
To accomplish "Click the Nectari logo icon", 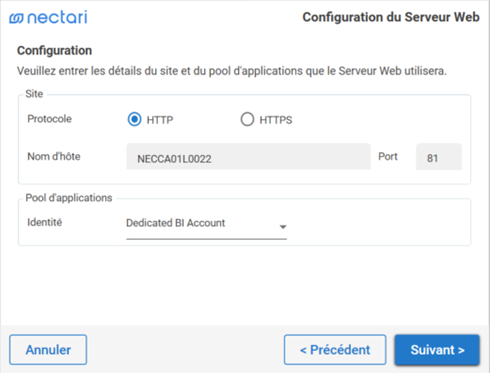I will coord(16,18).
